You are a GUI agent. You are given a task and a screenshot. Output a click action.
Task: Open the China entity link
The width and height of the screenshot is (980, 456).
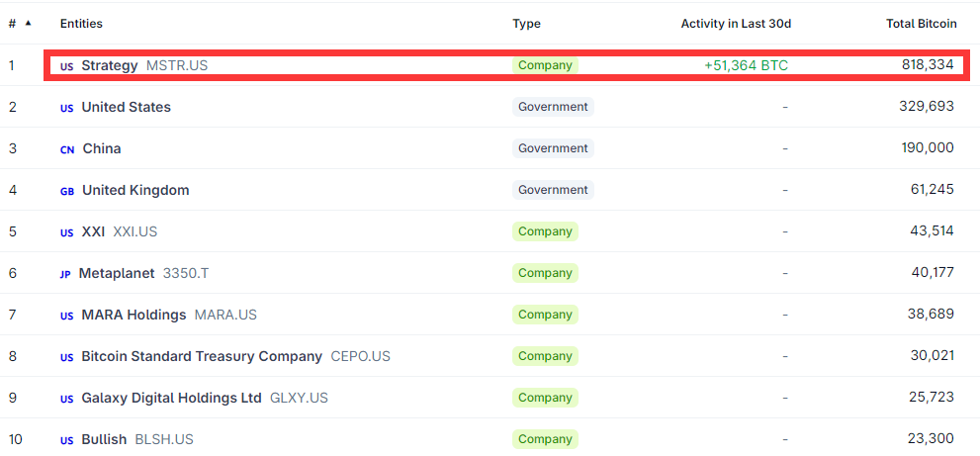pyautogui.click(x=102, y=148)
